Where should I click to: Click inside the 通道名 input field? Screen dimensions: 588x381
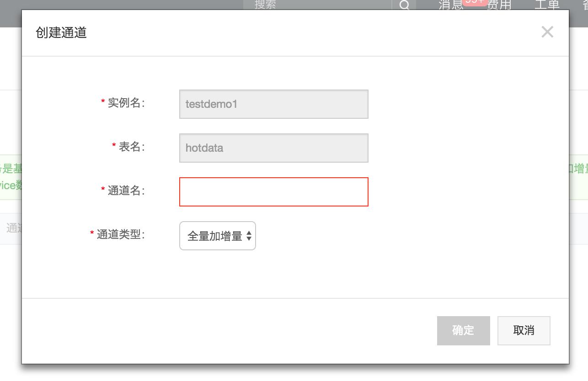pos(273,192)
